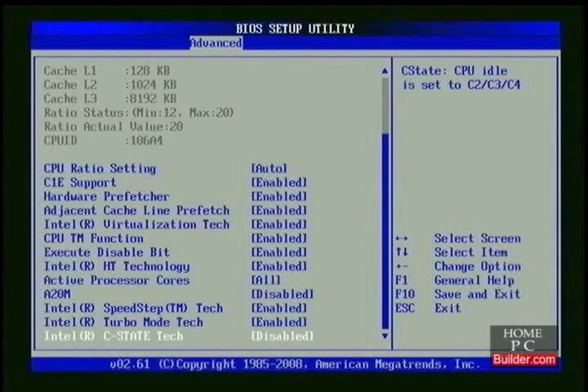
Task: Change Turbo Mode Tech [Enabled] value
Action: [278, 322]
